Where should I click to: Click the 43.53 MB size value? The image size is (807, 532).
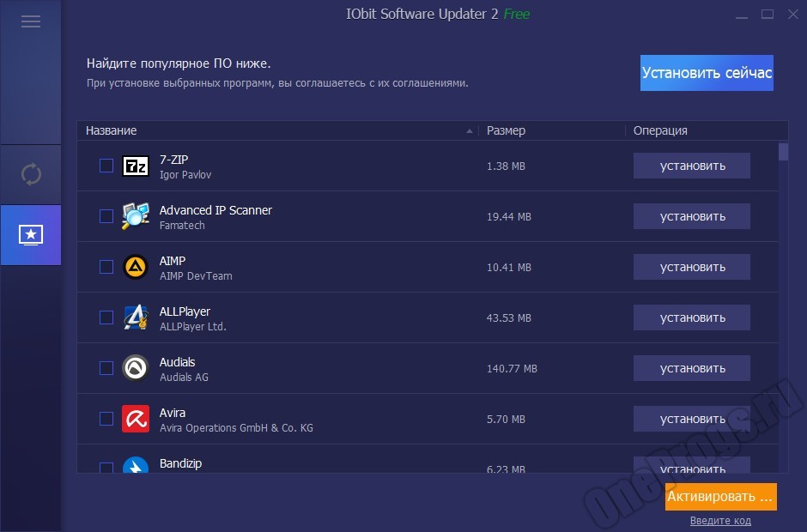509,318
